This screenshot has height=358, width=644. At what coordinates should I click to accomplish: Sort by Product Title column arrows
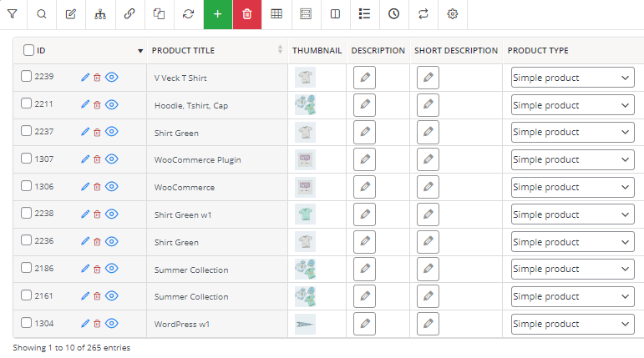pos(280,50)
